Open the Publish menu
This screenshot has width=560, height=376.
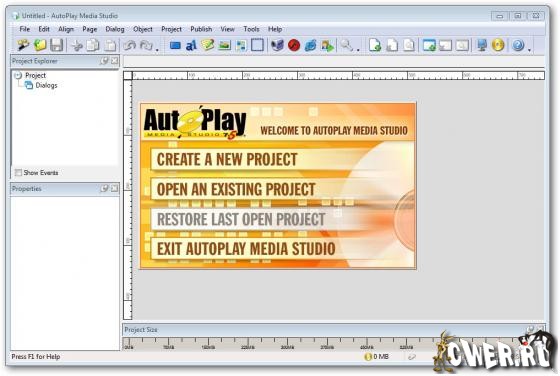point(201,29)
